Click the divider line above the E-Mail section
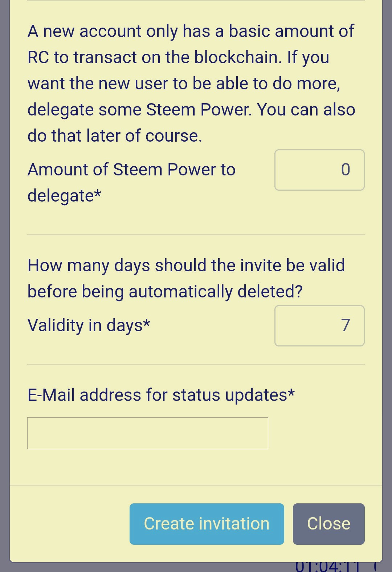This screenshot has height=572, width=392. (x=196, y=365)
